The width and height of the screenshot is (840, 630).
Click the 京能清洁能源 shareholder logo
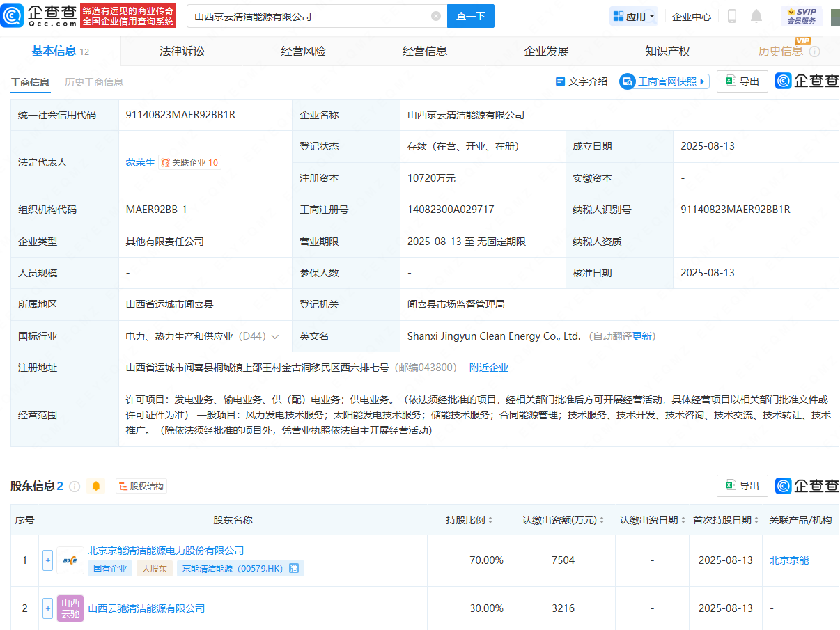click(70, 560)
